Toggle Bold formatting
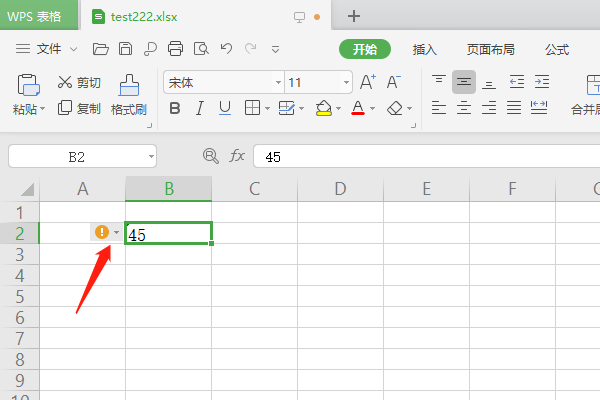This screenshot has width=600, height=400. point(175,109)
